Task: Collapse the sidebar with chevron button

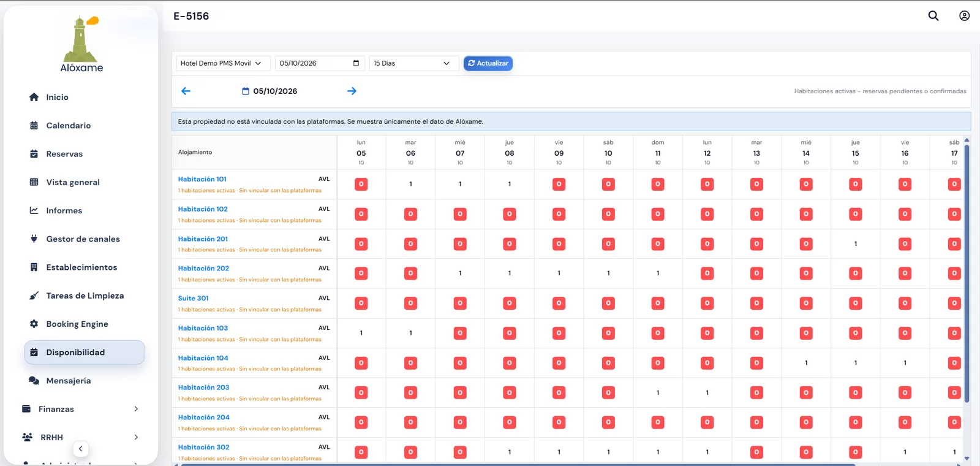Action: (80, 449)
